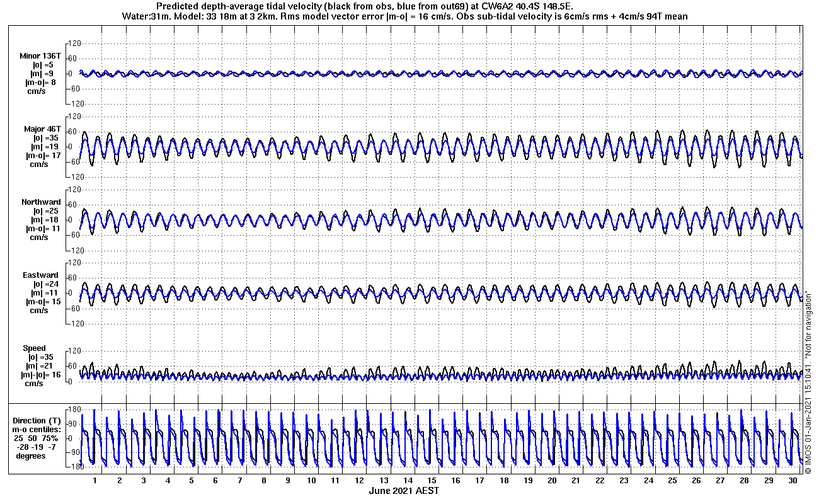Select the "|m-o|= 8" error value
The height and width of the screenshot is (504, 819).
click(41, 82)
